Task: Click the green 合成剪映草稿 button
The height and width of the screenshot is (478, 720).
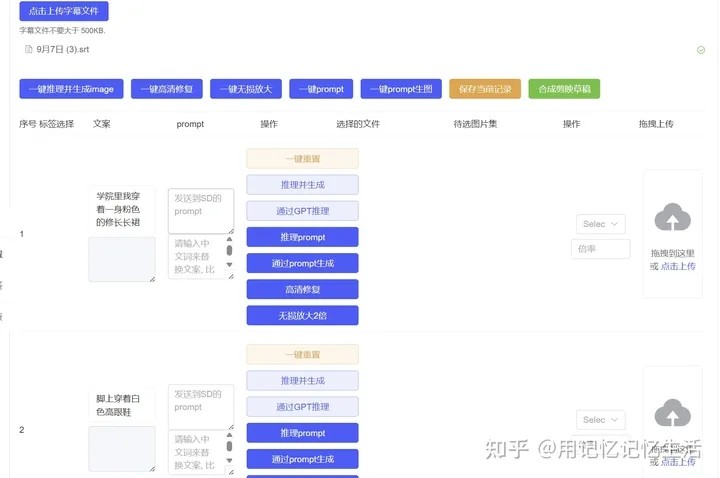Action: pyautogui.click(x=564, y=89)
